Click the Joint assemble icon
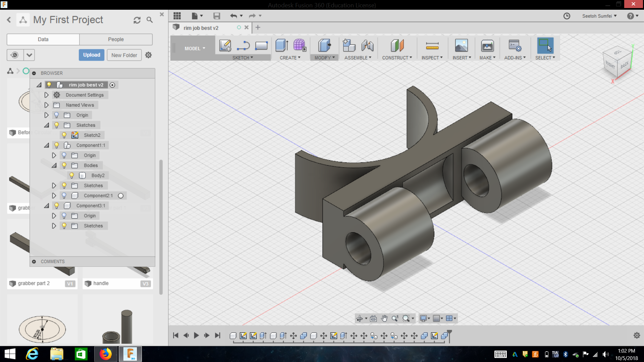 click(368, 46)
